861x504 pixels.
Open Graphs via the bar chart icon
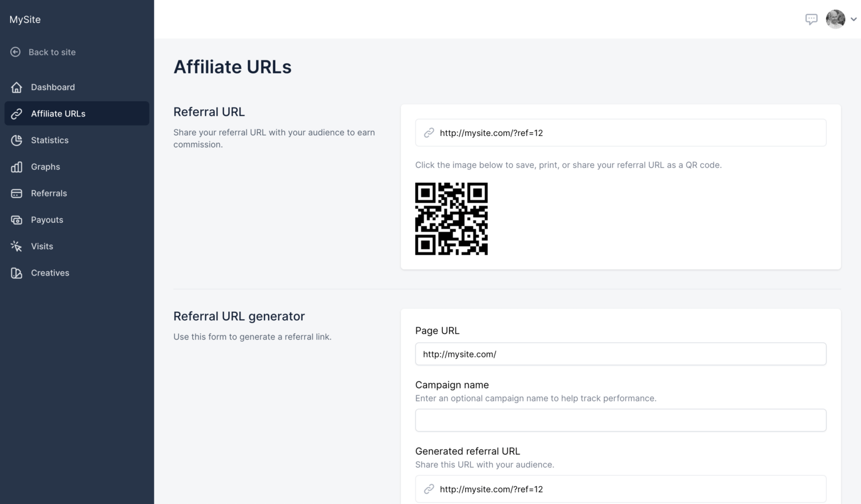coord(16,166)
